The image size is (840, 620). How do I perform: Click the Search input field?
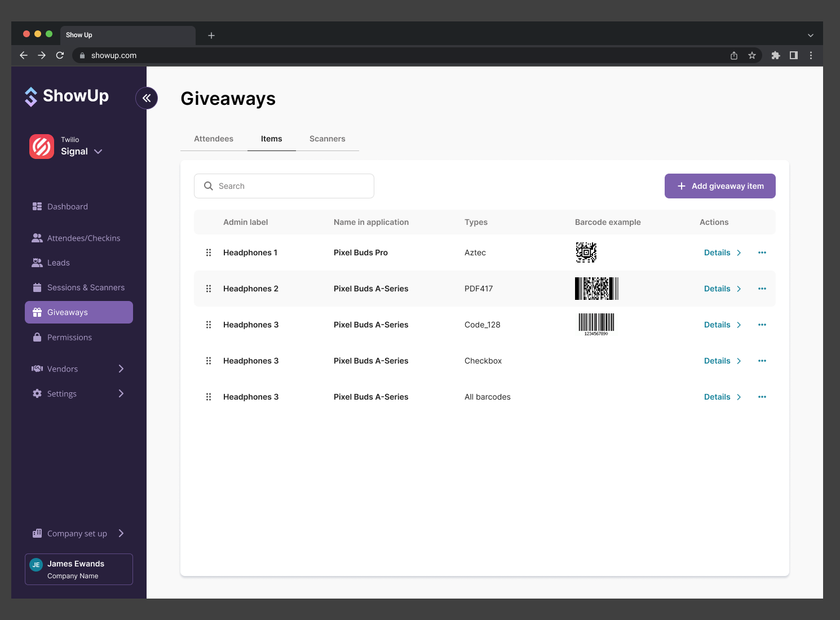[284, 186]
